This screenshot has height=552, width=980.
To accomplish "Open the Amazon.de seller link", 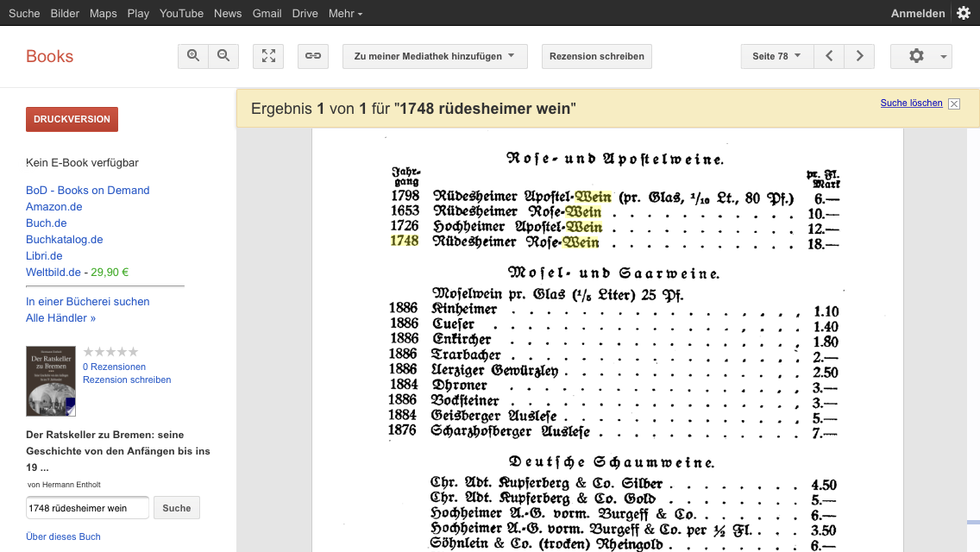I will click(53, 207).
